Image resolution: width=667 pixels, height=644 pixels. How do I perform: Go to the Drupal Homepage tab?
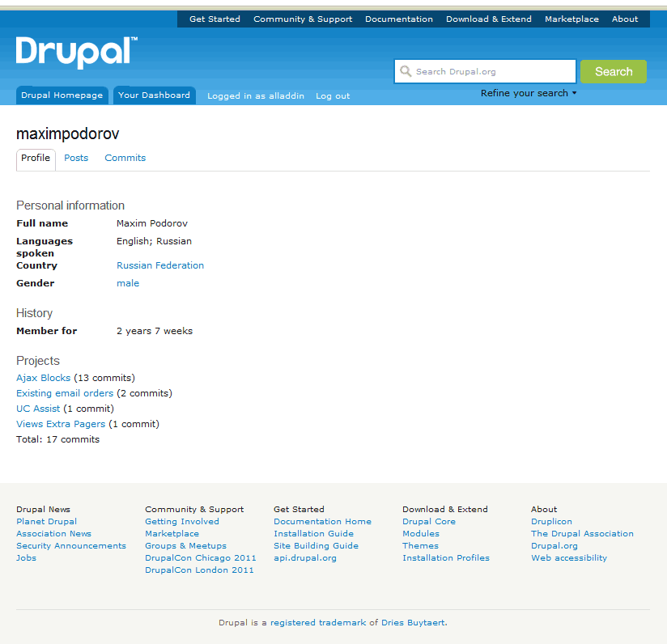[62, 95]
